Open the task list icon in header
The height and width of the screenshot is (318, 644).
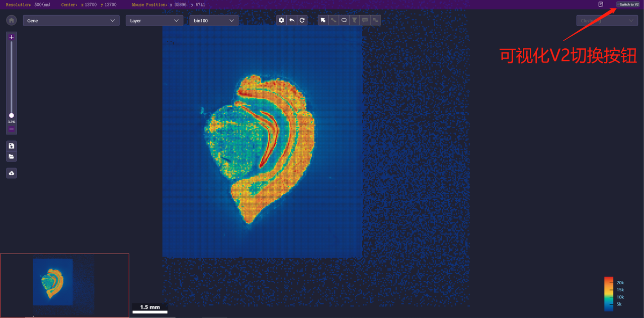(x=601, y=5)
